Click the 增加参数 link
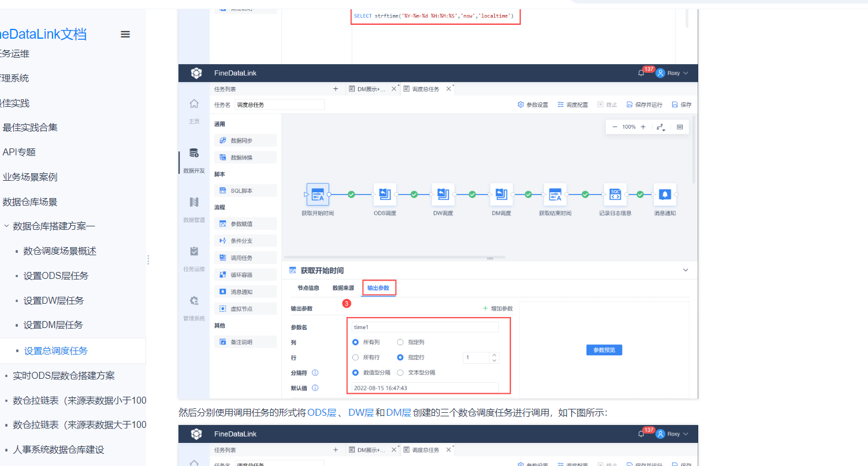 pos(498,308)
